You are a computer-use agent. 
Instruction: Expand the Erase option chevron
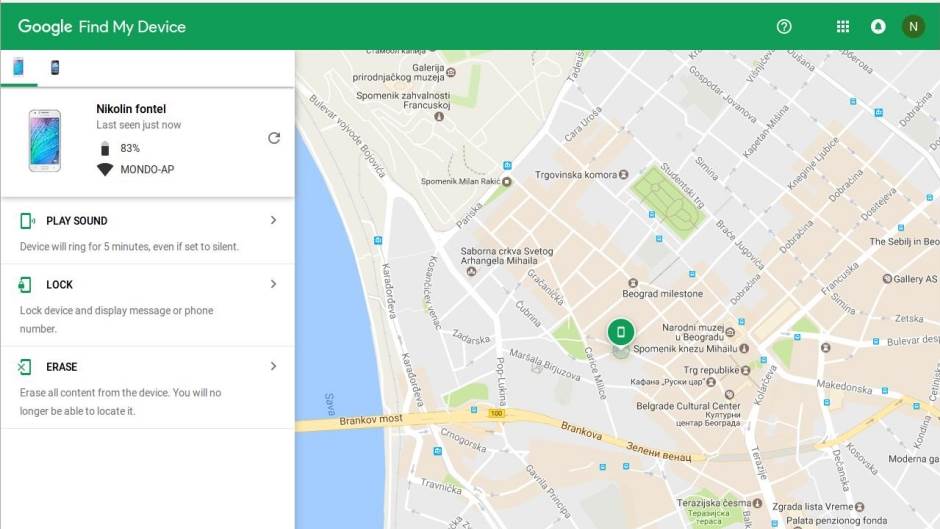tap(273, 366)
